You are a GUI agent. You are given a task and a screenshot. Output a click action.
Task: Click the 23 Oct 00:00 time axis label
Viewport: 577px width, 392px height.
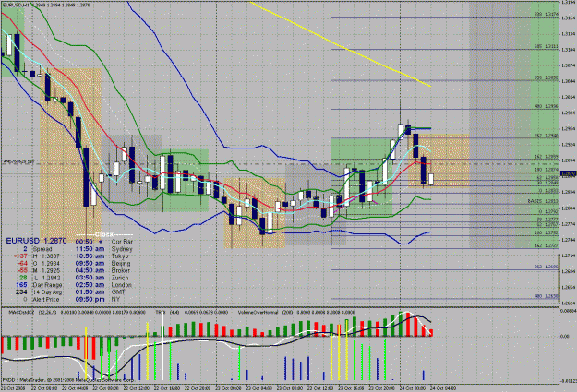231,388
